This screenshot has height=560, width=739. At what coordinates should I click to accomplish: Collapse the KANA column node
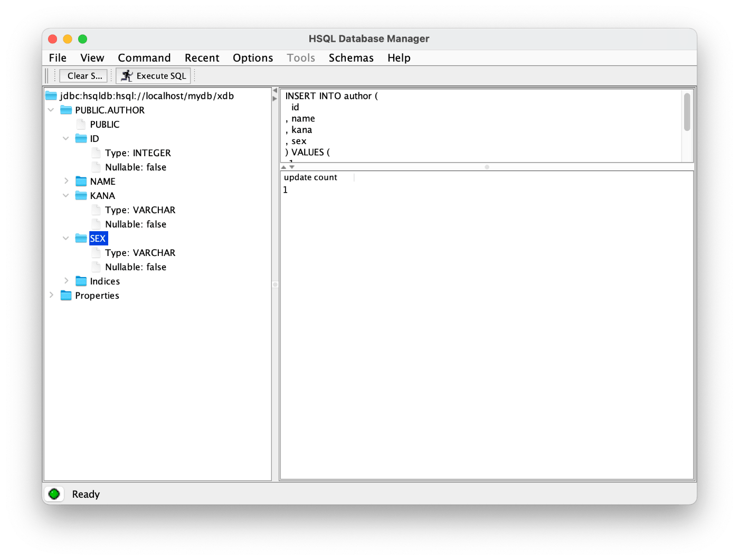coord(66,195)
